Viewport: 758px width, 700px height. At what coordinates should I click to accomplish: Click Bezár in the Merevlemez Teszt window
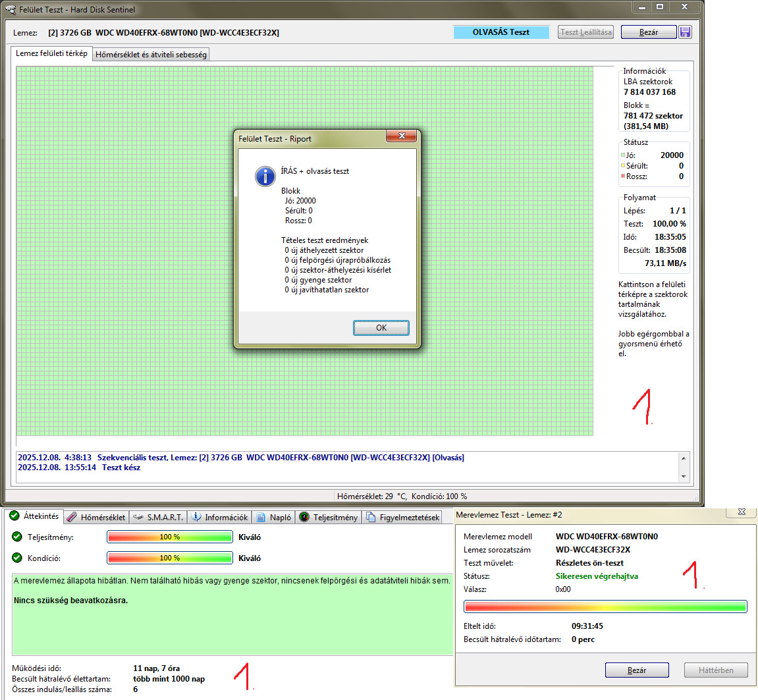(x=637, y=670)
